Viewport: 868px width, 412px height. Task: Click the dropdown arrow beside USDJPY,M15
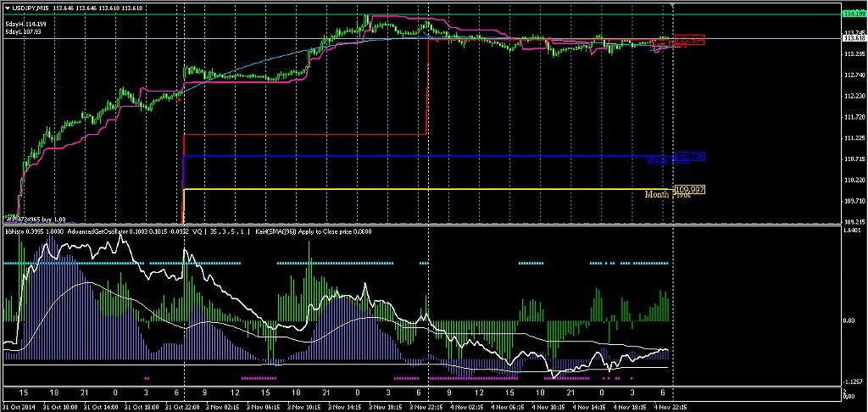(7, 8)
